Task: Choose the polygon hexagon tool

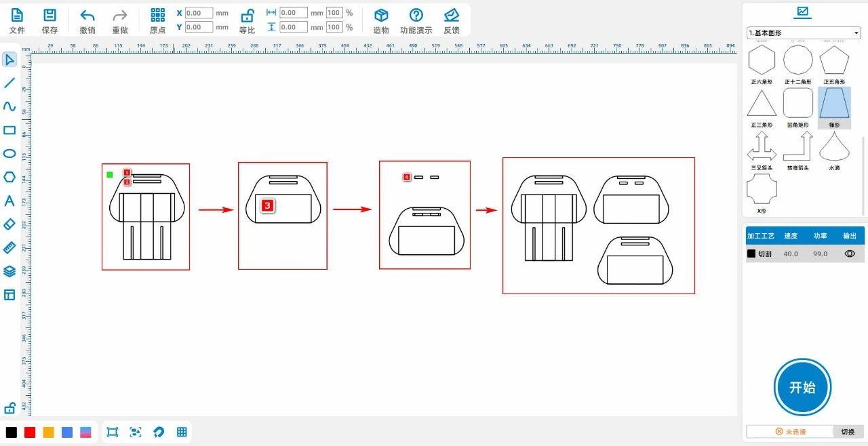Action: (9, 177)
